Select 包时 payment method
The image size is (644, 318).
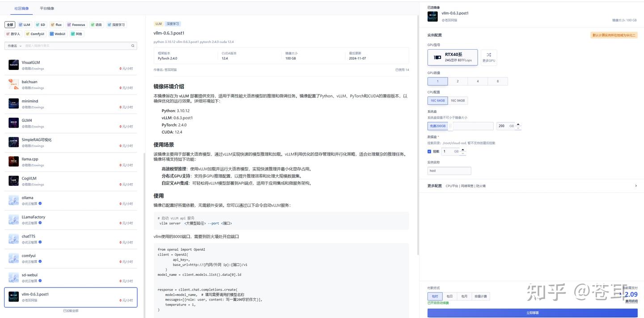pos(435,297)
